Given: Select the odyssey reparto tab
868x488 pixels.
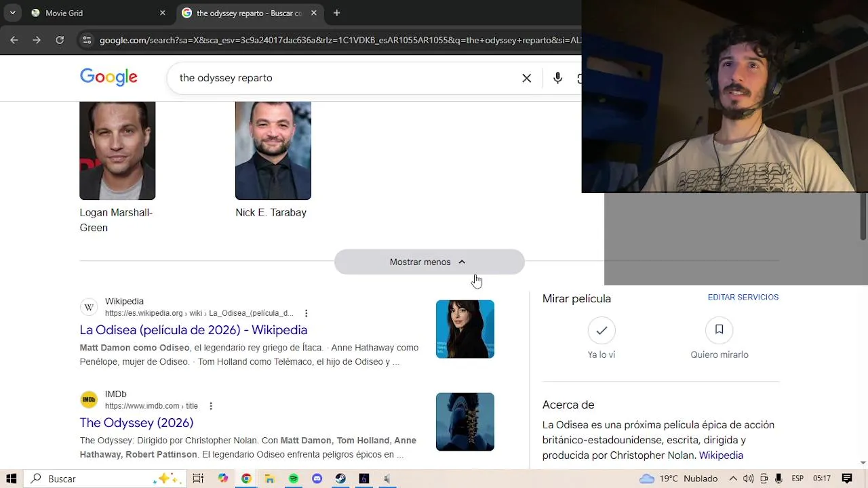Looking at the screenshot, I should (248, 13).
